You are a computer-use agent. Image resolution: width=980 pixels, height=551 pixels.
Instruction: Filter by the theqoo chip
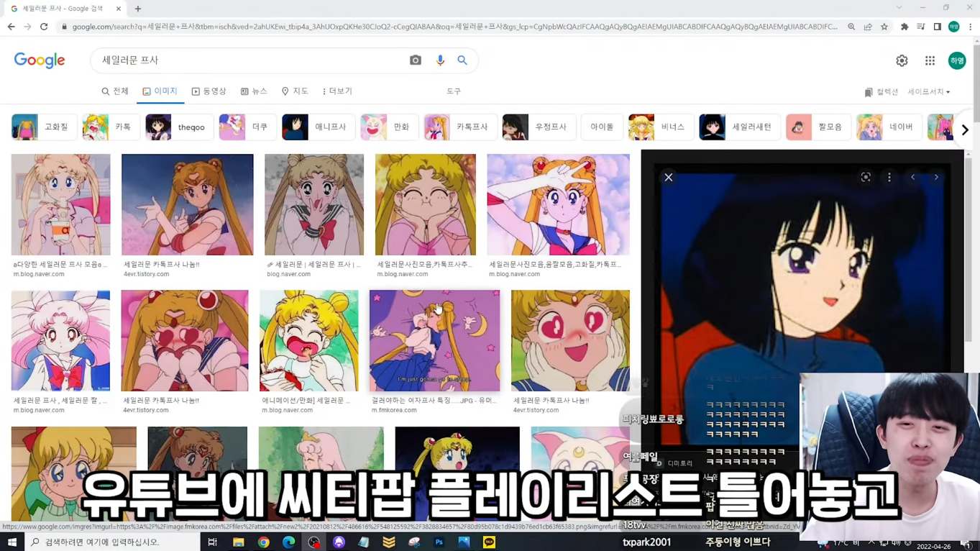click(x=179, y=127)
